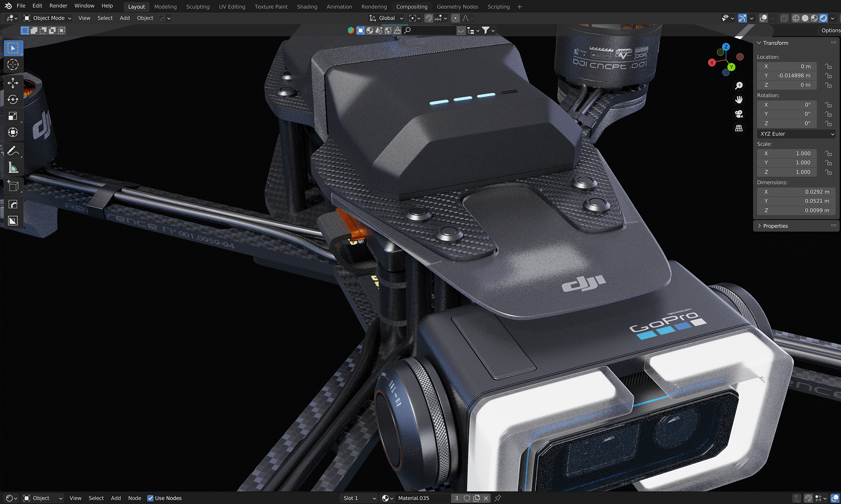Select the Rotate tool
Screen dimensions: 841x504
(x=13, y=99)
